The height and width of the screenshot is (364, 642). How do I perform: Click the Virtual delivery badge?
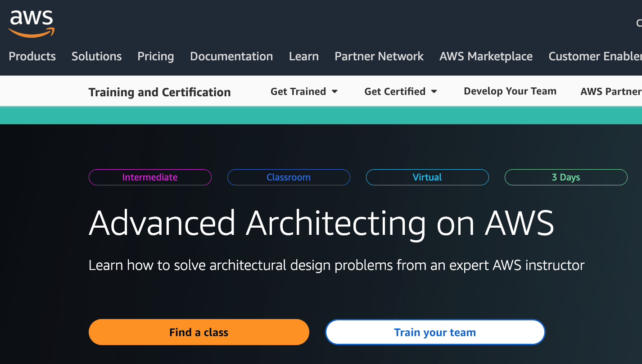tap(427, 177)
